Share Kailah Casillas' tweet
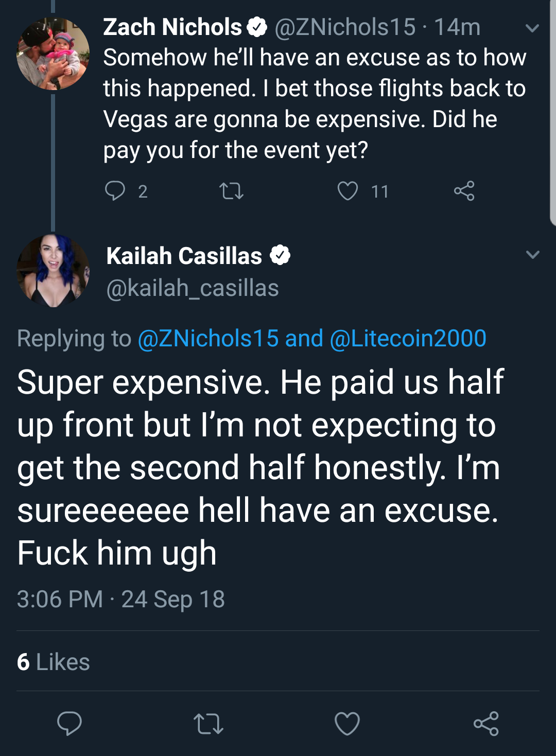The image size is (556, 756). coord(486,724)
